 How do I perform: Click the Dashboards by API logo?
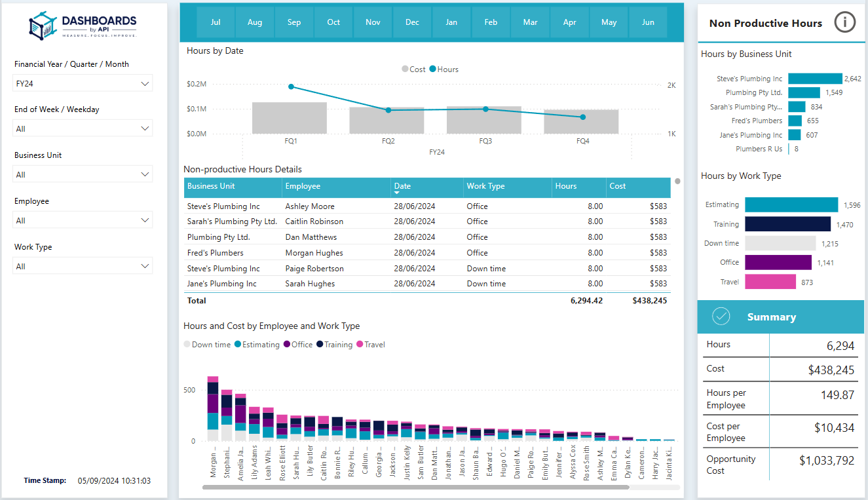pyautogui.click(x=83, y=25)
